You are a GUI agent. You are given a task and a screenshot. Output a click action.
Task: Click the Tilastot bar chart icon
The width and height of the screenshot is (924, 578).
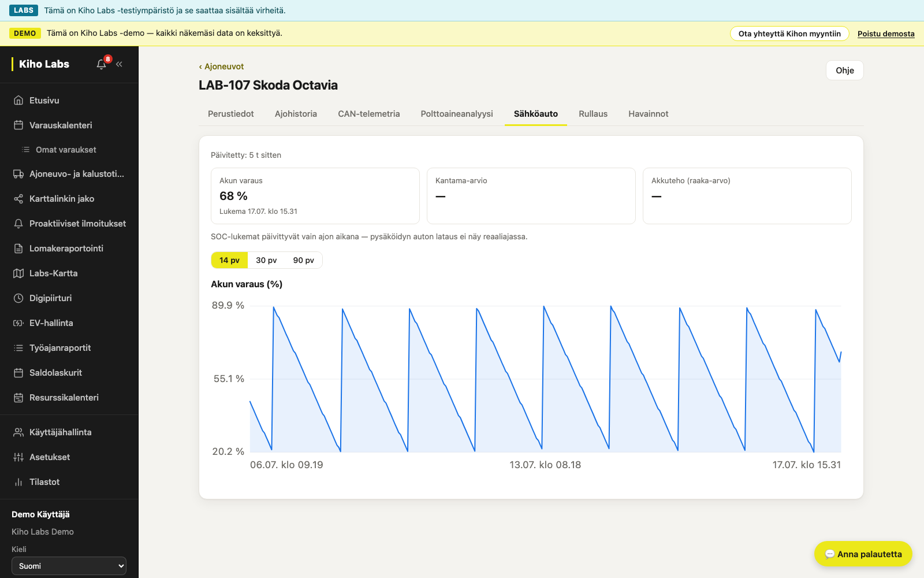18,482
